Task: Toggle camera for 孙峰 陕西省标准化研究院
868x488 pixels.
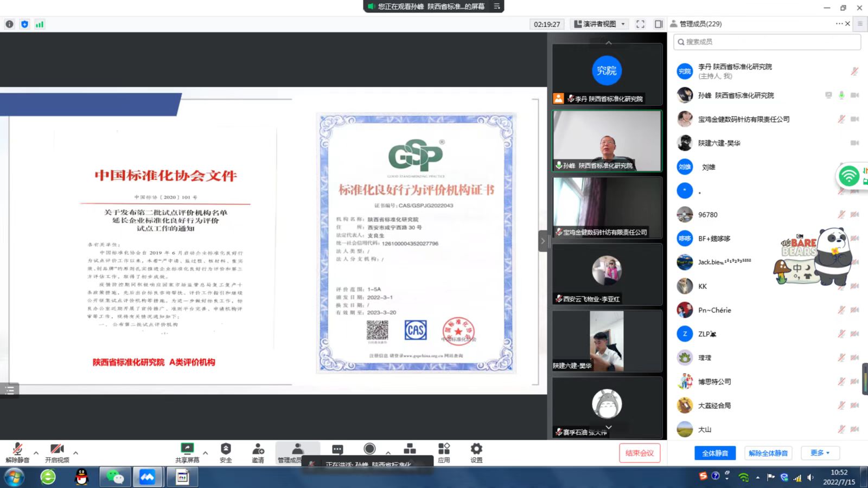Action: click(854, 95)
